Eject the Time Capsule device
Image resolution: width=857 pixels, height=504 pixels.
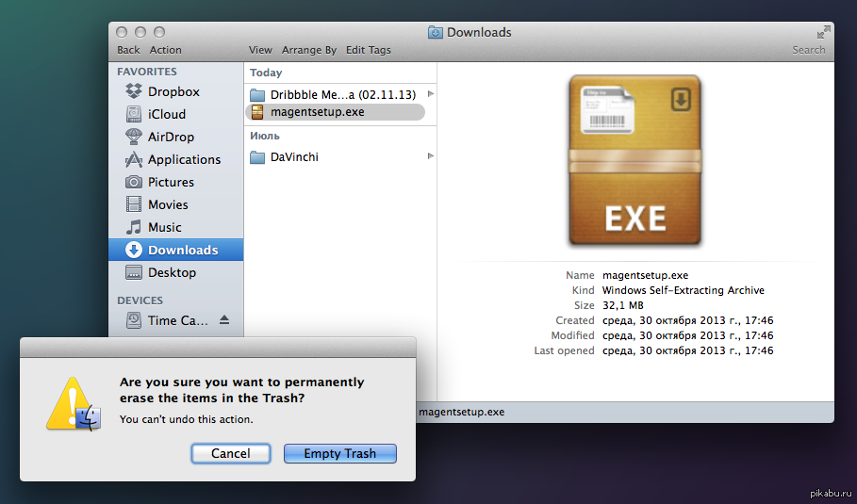pyautogui.click(x=224, y=320)
